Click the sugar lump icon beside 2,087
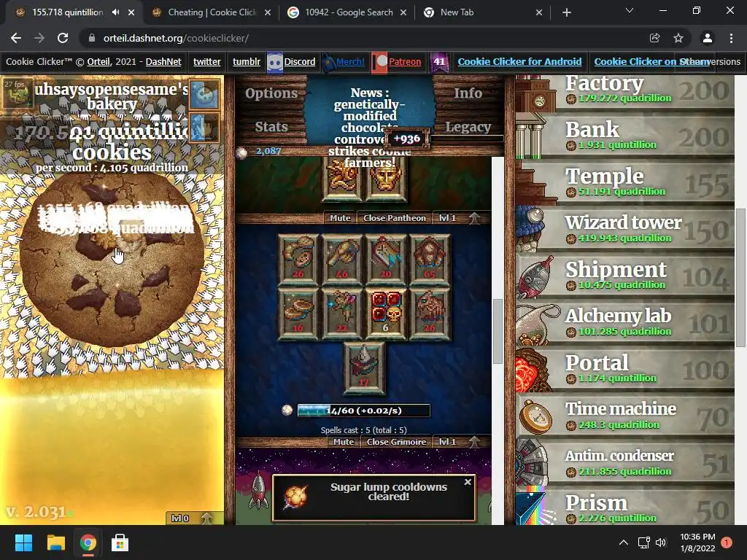Screen dimensions: 747x560 (242, 152)
